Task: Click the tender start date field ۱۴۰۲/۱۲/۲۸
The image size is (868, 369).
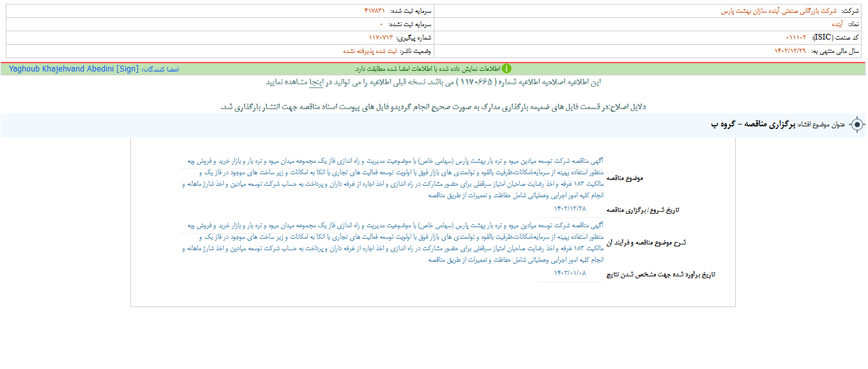Action: [570, 209]
